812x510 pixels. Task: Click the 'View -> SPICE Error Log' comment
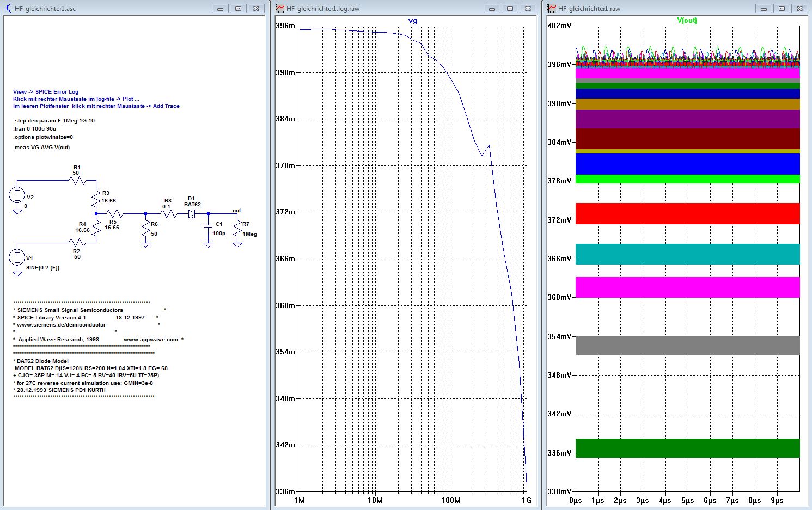coord(46,92)
